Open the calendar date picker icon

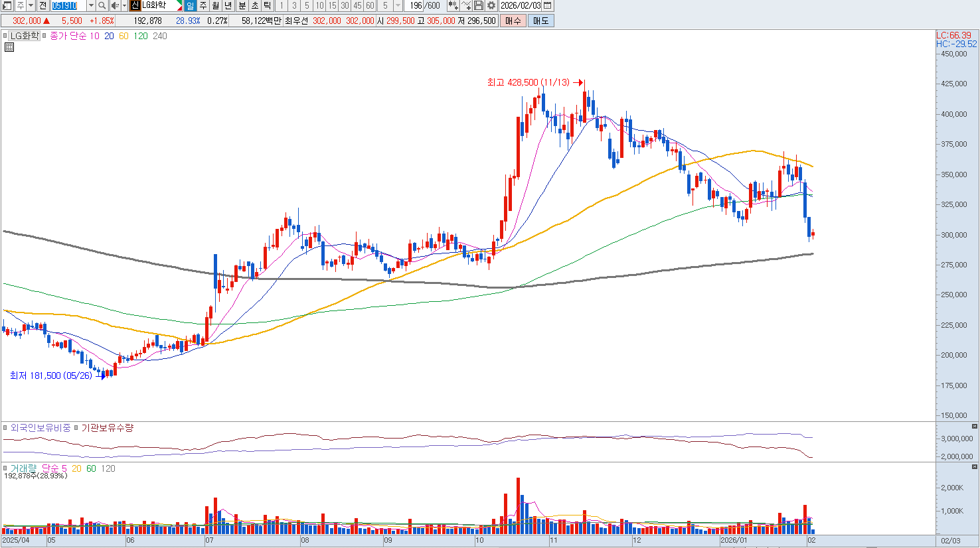(548, 5)
